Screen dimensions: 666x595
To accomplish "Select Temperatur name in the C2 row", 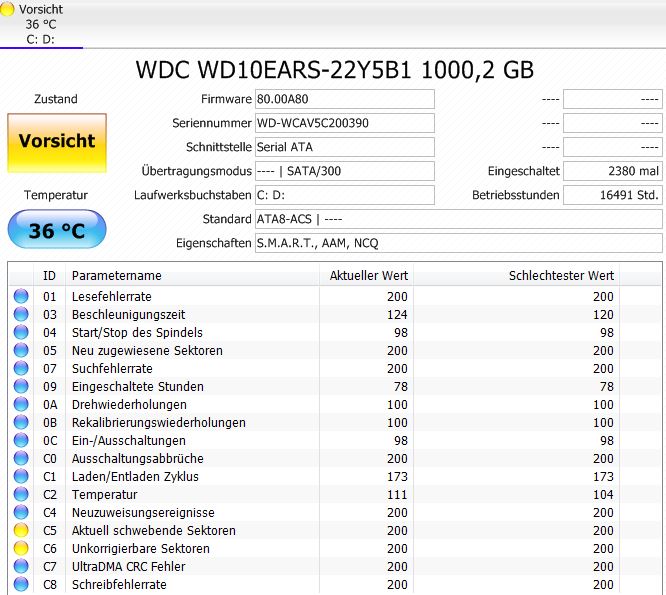I will (x=104, y=495).
